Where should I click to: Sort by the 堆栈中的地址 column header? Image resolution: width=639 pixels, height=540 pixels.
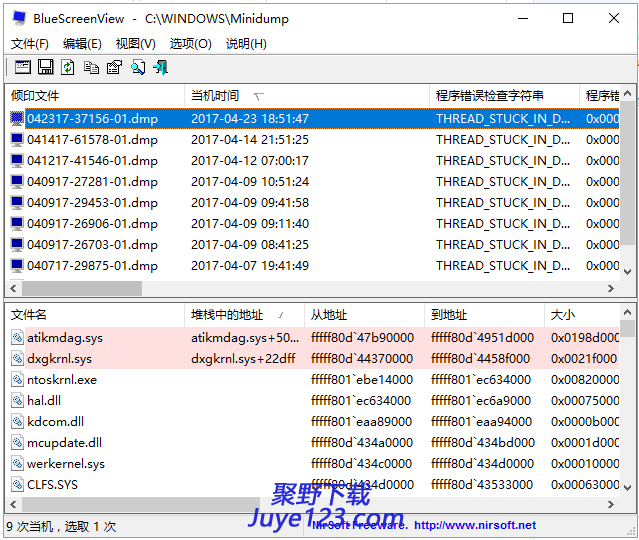coord(245,315)
